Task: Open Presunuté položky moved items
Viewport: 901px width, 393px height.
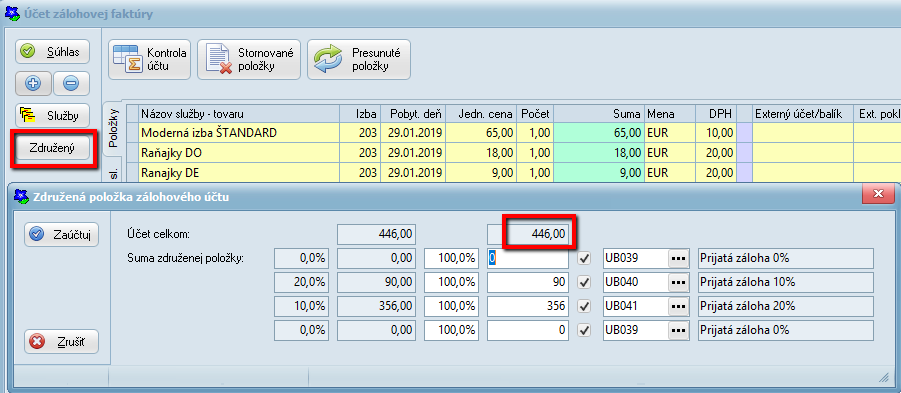Action: click(359, 59)
